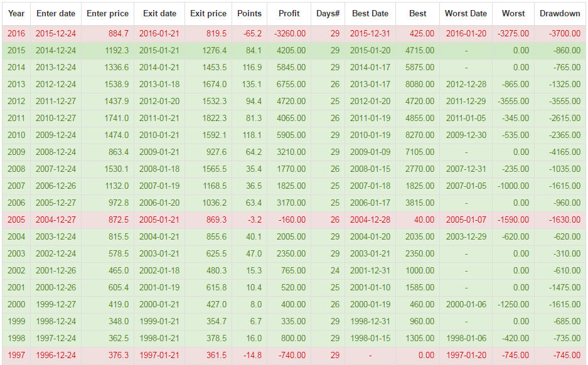Click the Exit price column header

coord(208,14)
